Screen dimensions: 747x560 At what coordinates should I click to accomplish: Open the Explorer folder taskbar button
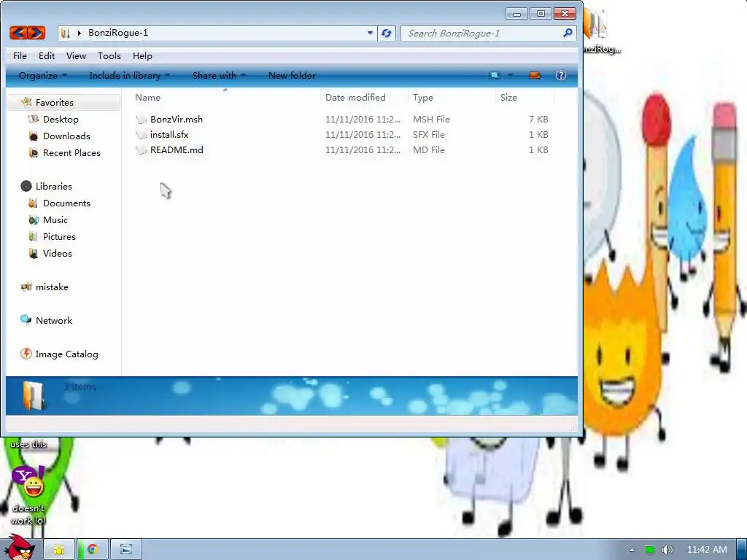[59, 550]
